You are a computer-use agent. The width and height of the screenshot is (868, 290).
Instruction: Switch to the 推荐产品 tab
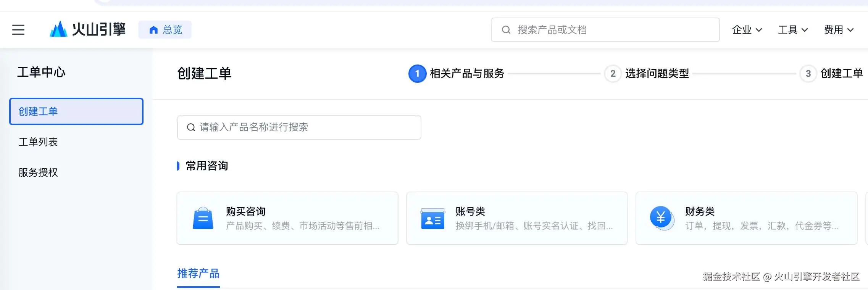198,274
